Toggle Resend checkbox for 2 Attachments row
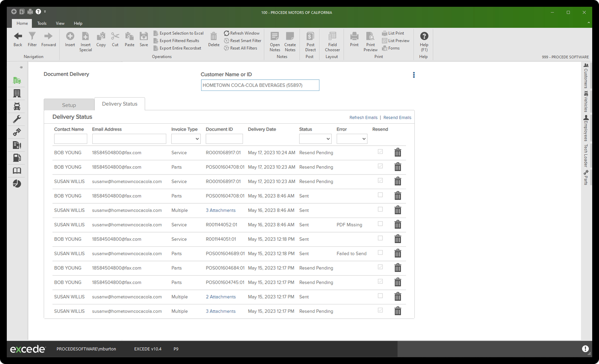Screen dimensions: 599x364 click(380, 296)
